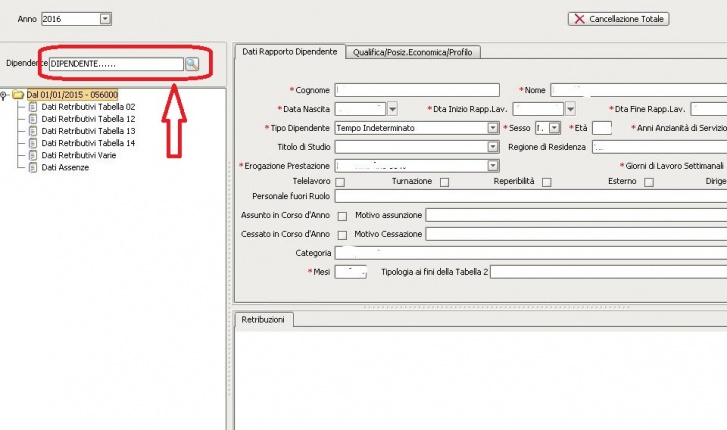Screen dimensions: 727x430
Task: Click the Nome input field
Action: tap(638, 90)
